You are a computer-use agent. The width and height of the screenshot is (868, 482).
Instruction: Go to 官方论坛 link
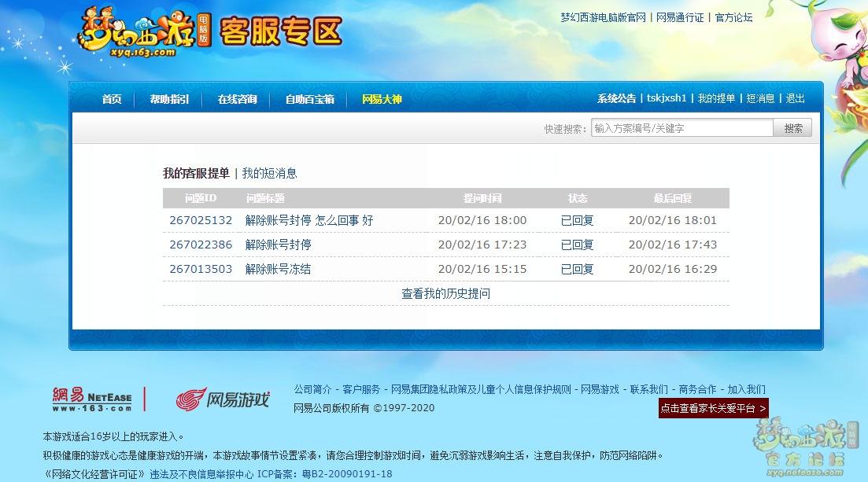733,18
